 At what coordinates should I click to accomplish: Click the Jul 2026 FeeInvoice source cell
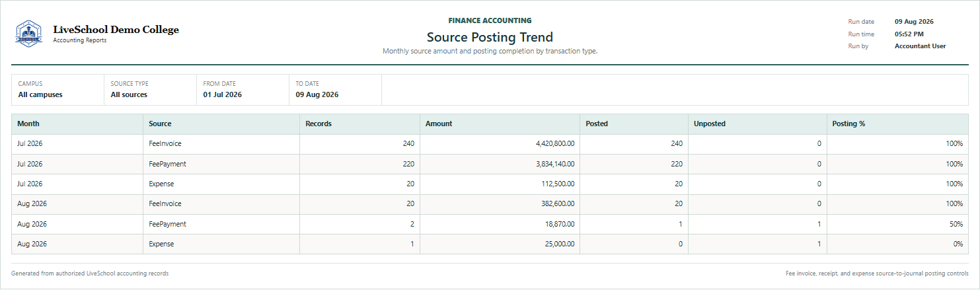coord(221,144)
